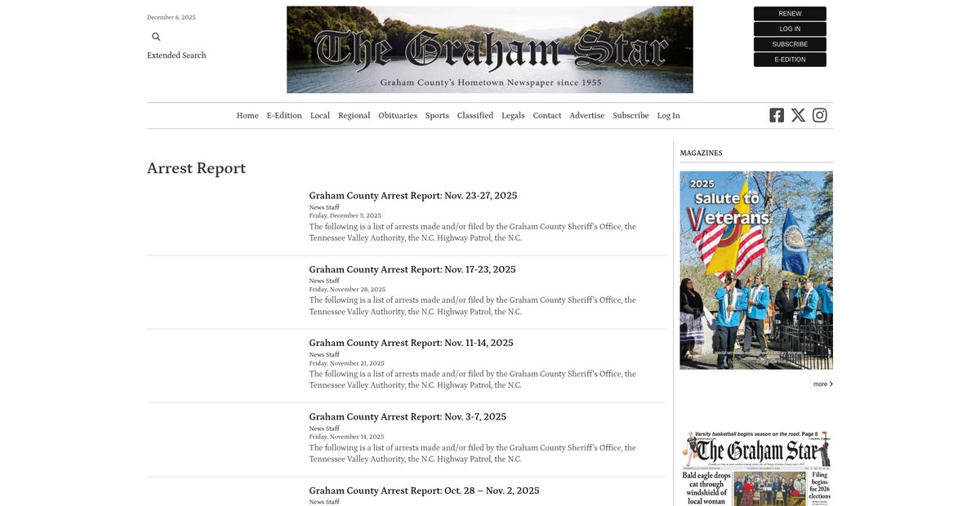Open Advertise navigation item
Screen dimensions: 980x506
(587, 116)
